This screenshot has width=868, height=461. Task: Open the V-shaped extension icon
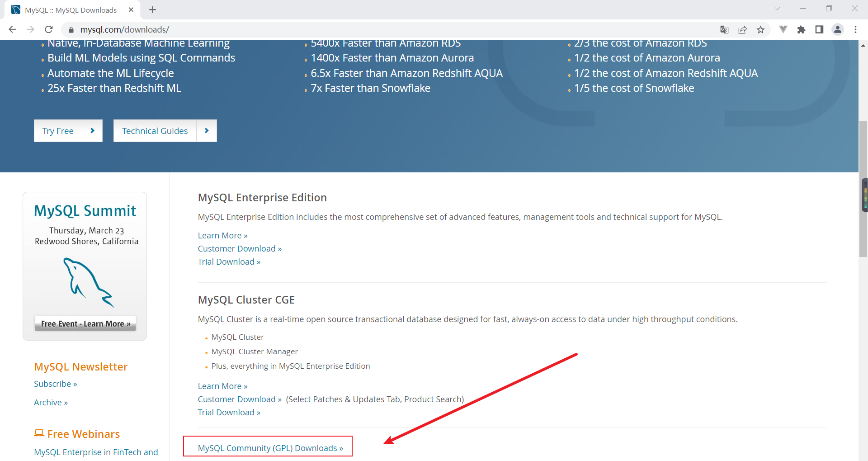click(783, 29)
